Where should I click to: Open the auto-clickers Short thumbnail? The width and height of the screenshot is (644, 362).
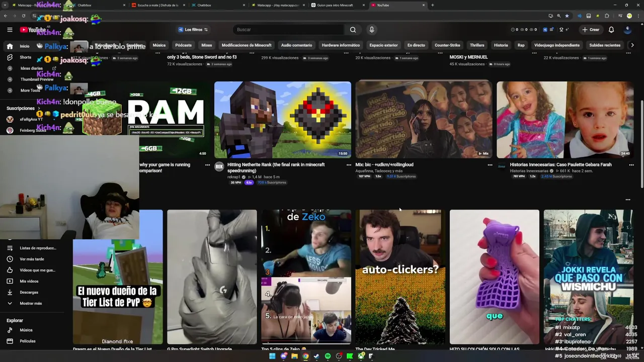click(400, 277)
